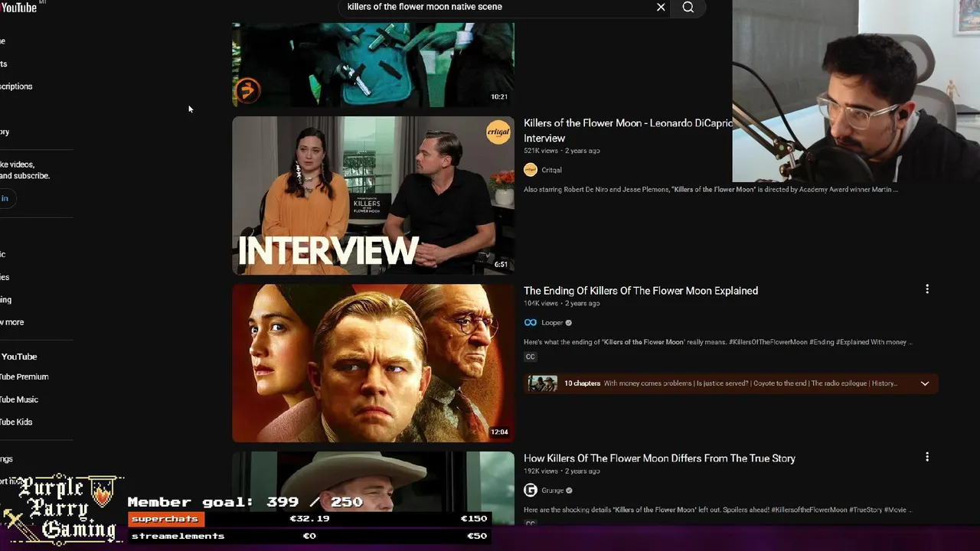Click the CC badge under Looper video
The image size is (980, 551).
pos(530,357)
